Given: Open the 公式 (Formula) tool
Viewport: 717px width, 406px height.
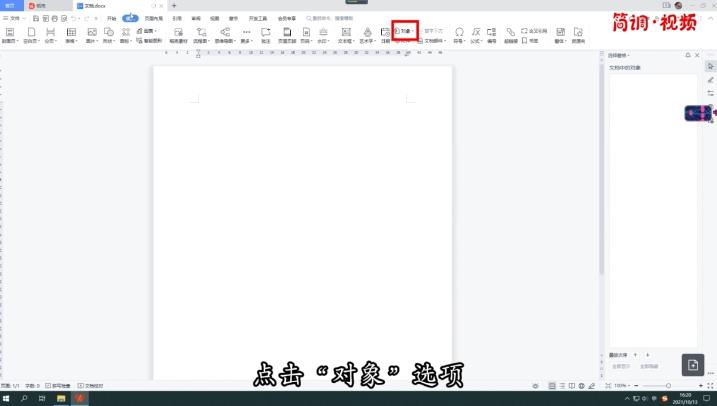Looking at the screenshot, I should [475, 35].
